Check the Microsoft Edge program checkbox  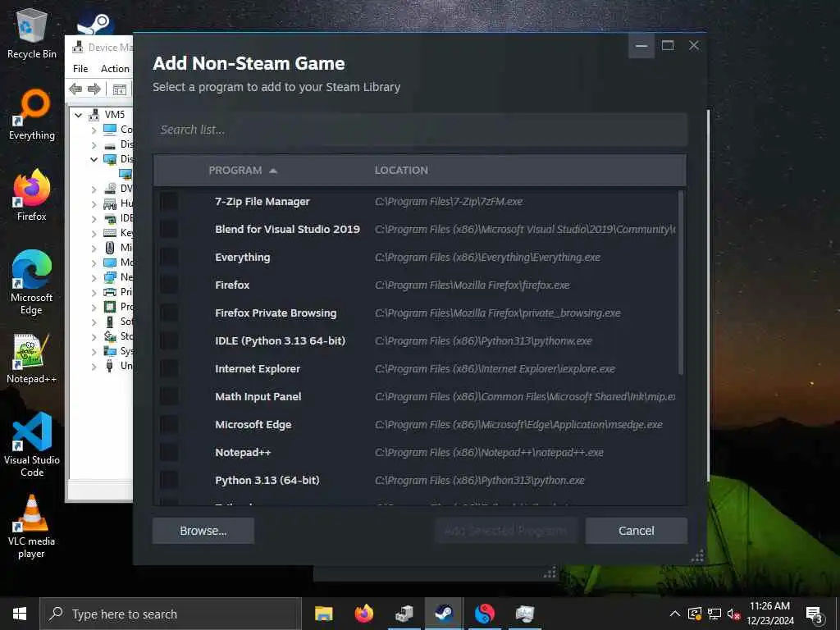tap(169, 424)
